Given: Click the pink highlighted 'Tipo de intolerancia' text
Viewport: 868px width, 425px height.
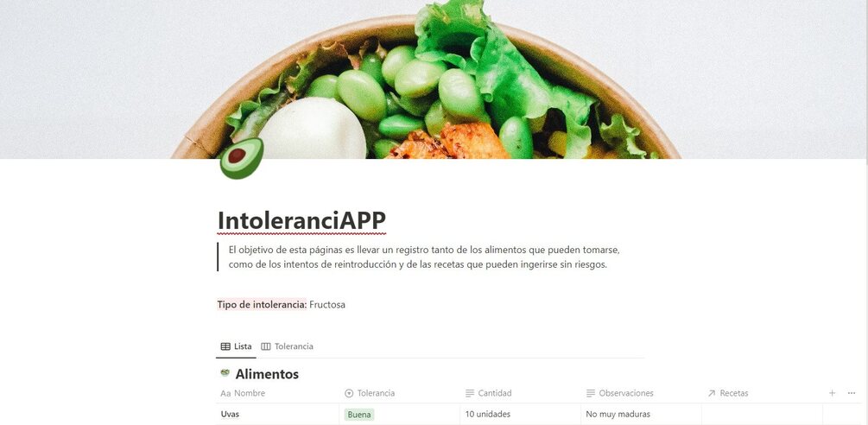Looking at the screenshot, I should 262,304.
